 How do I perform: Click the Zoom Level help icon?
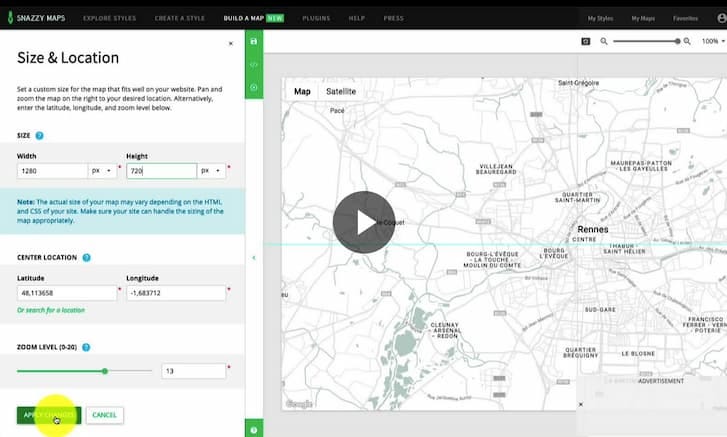[x=86, y=347]
